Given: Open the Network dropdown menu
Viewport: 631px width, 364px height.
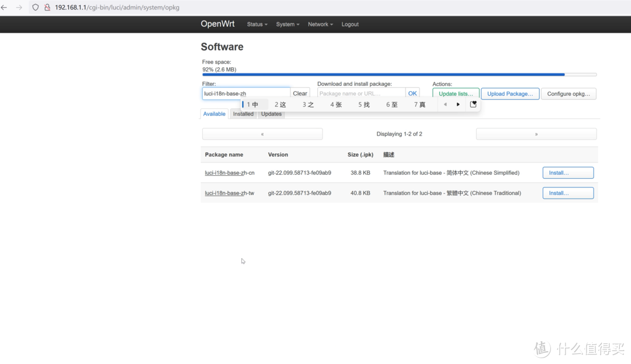Looking at the screenshot, I should click(x=320, y=25).
